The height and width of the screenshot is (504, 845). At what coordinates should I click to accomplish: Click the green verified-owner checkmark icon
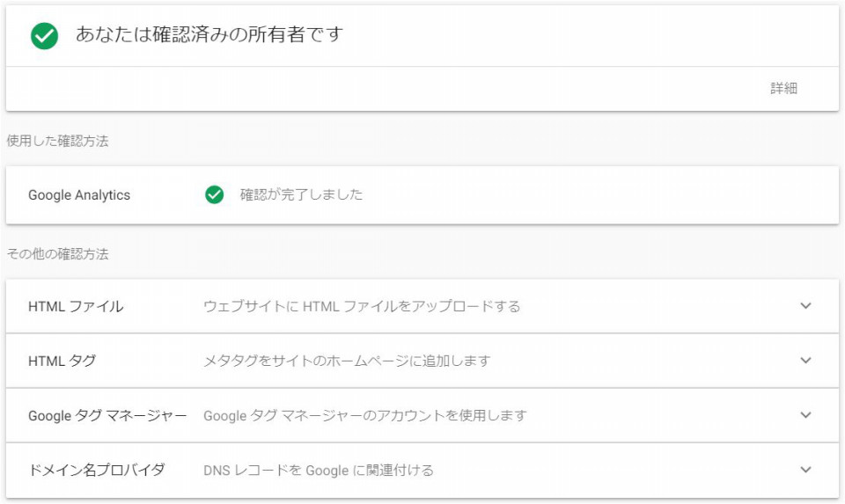pyautogui.click(x=44, y=36)
